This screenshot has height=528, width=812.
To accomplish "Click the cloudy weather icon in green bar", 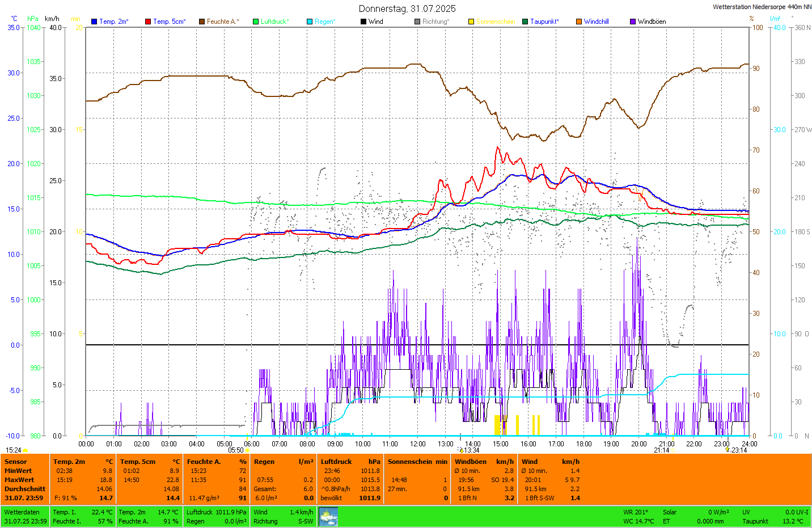I will pos(328,517).
